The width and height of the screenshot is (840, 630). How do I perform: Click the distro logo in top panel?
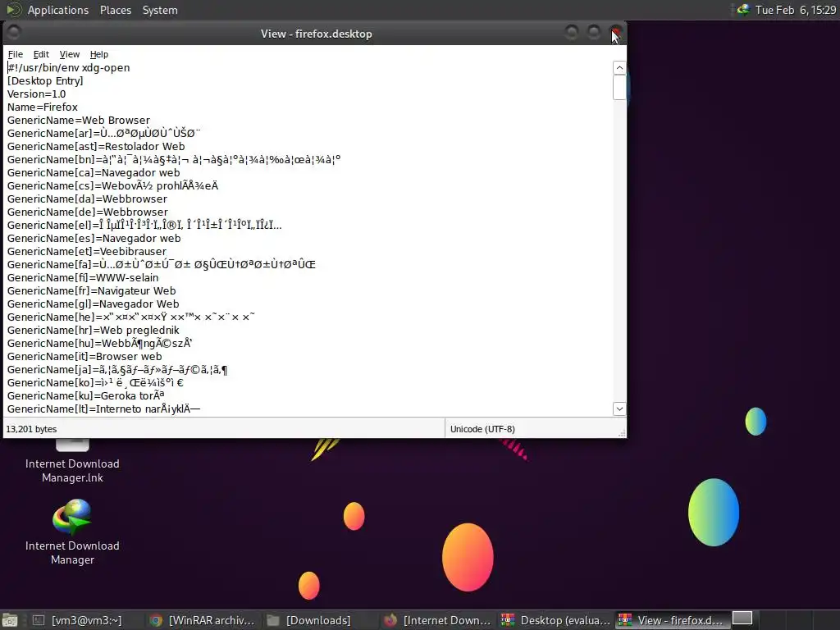tap(13, 10)
